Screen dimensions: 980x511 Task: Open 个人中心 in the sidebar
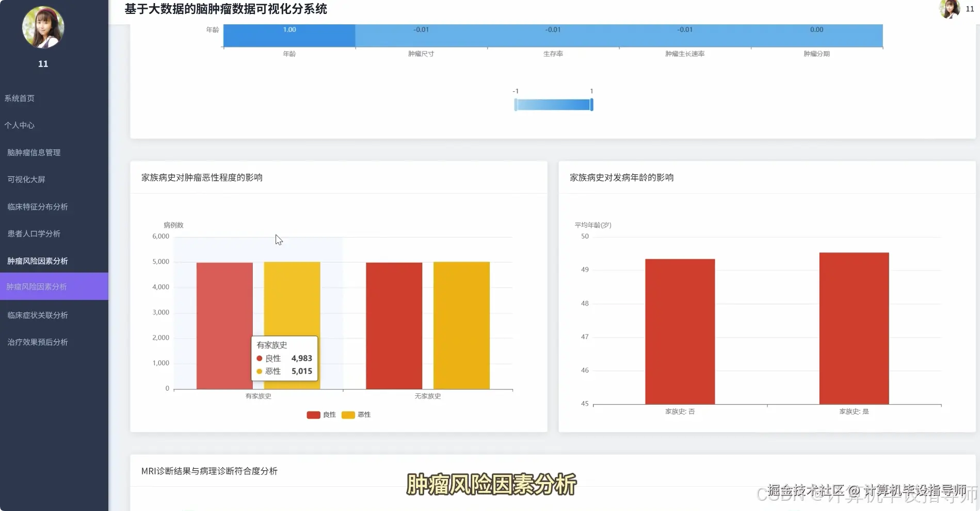pyautogui.click(x=20, y=125)
